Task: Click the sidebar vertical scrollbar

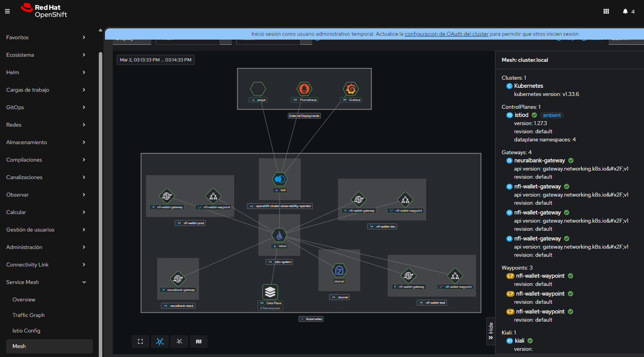Action: coord(100,194)
